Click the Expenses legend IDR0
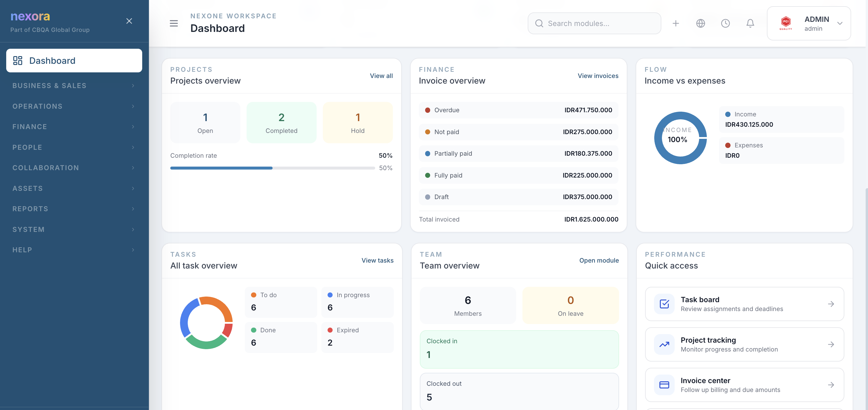This screenshot has height=410, width=868. pos(781,150)
